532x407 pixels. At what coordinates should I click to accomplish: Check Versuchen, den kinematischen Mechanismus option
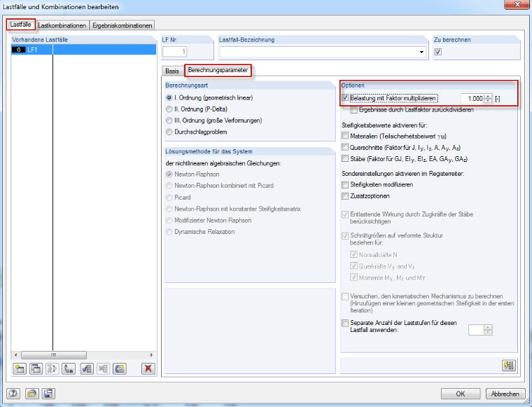345,297
